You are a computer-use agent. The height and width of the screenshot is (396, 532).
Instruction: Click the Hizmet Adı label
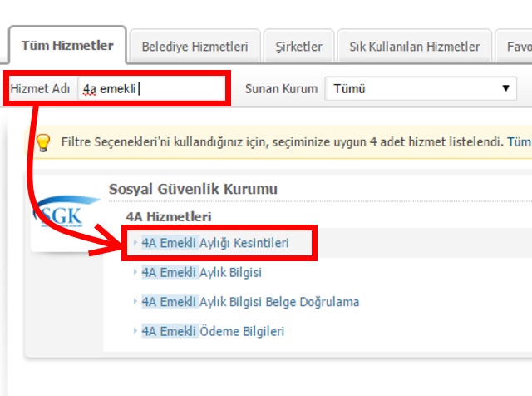40,89
